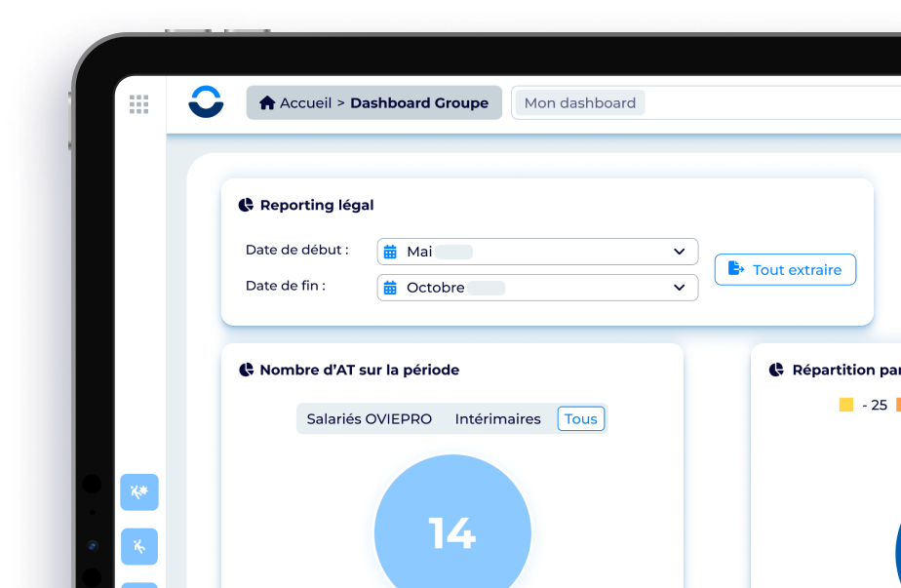Expand chevron of the Mai date selector
This screenshot has width=901, height=588.
(680, 252)
